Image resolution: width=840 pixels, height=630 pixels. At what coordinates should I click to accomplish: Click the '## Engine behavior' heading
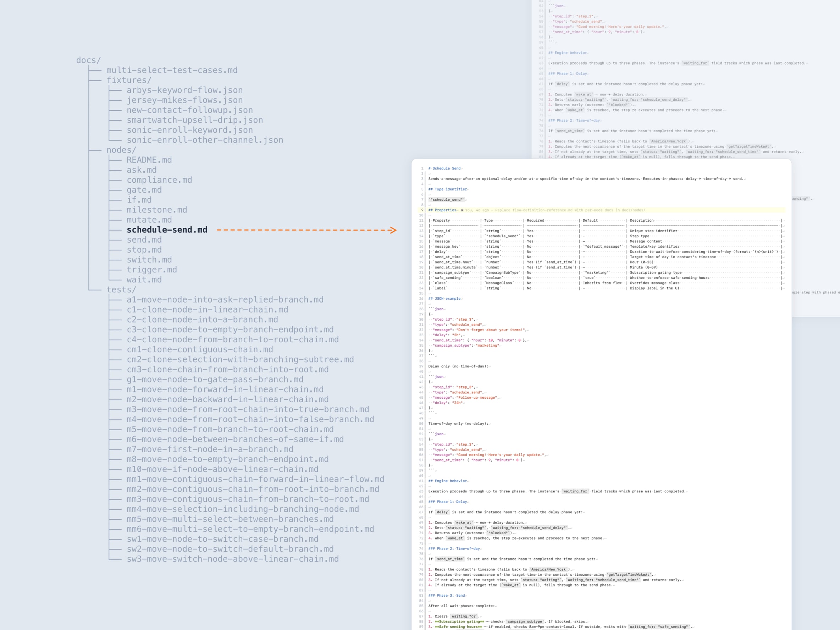448,481
